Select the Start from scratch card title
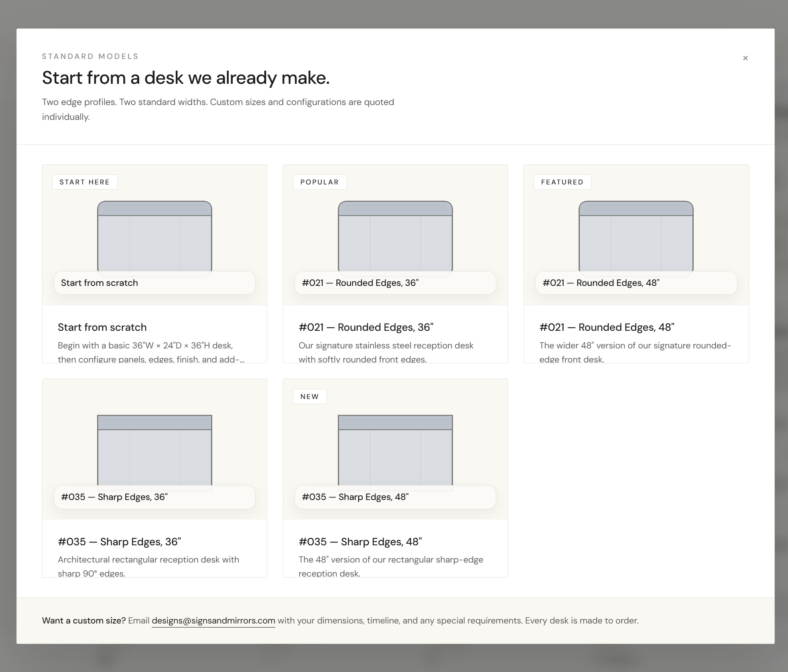This screenshot has width=788, height=672. [x=102, y=327]
